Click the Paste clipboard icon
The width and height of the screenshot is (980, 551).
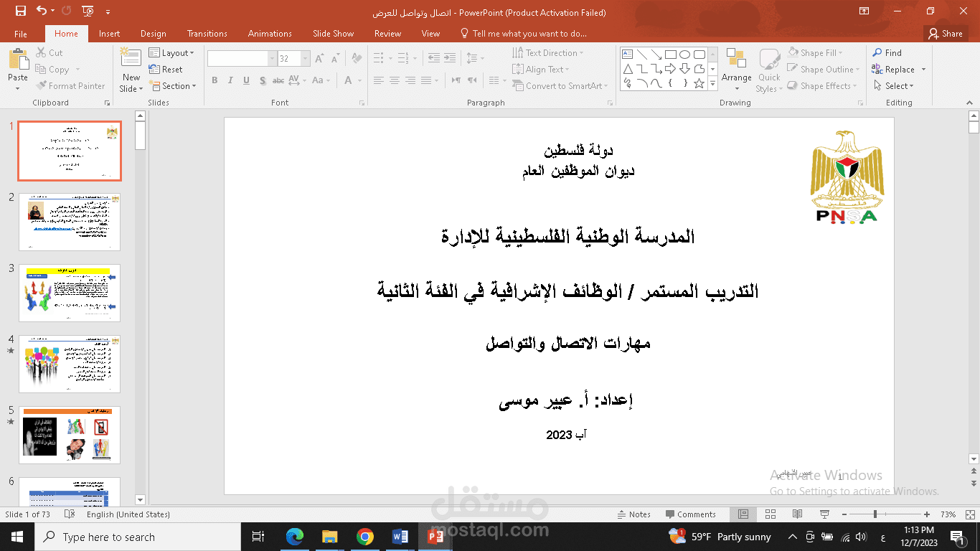pyautogui.click(x=18, y=60)
